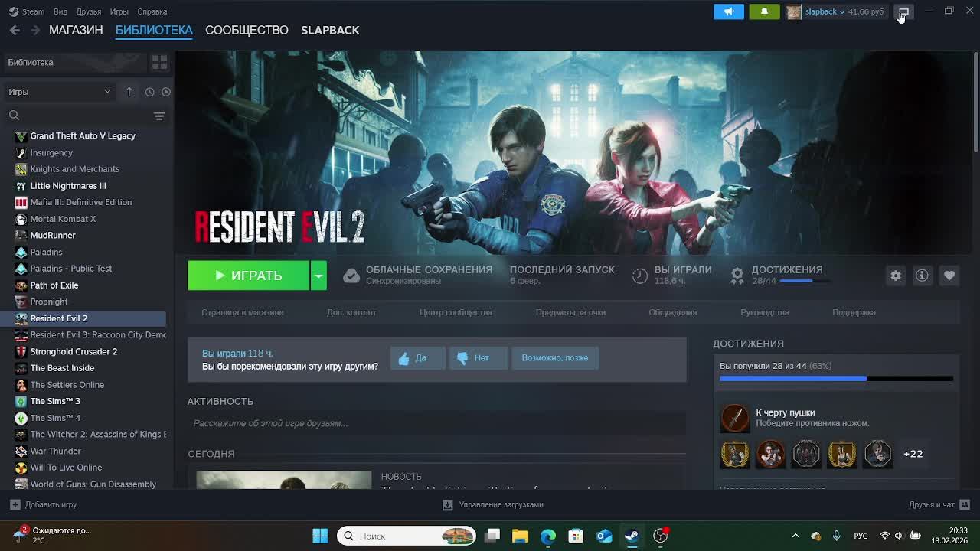Viewport: 980px width, 551px height.
Task: Click the main page vertical scrollbar
Action: coord(975,103)
